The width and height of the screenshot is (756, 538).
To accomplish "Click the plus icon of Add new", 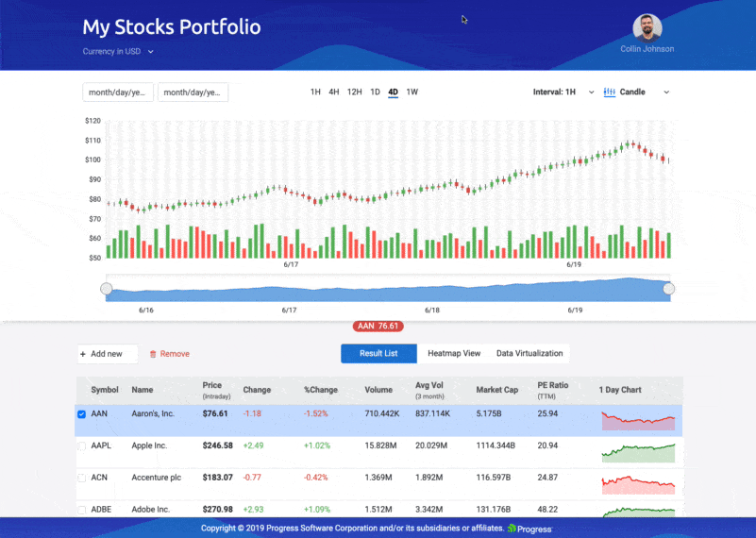I will coord(83,354).
